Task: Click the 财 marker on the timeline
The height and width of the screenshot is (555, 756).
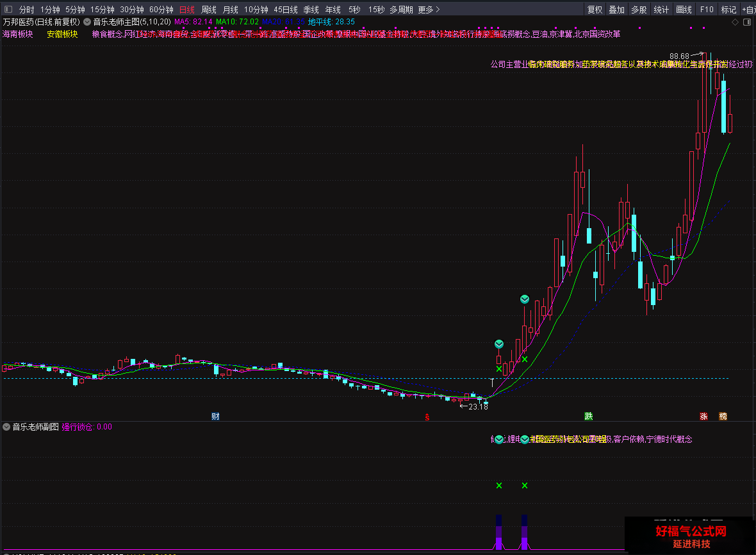Action: pos(215,416)
